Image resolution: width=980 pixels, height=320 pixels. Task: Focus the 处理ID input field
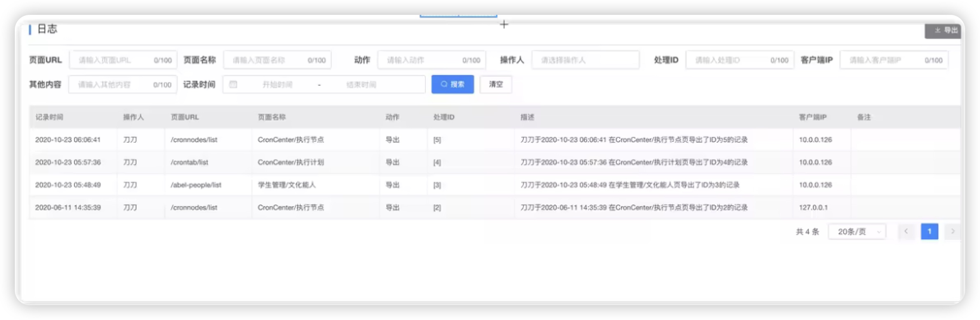pos(740,60)
